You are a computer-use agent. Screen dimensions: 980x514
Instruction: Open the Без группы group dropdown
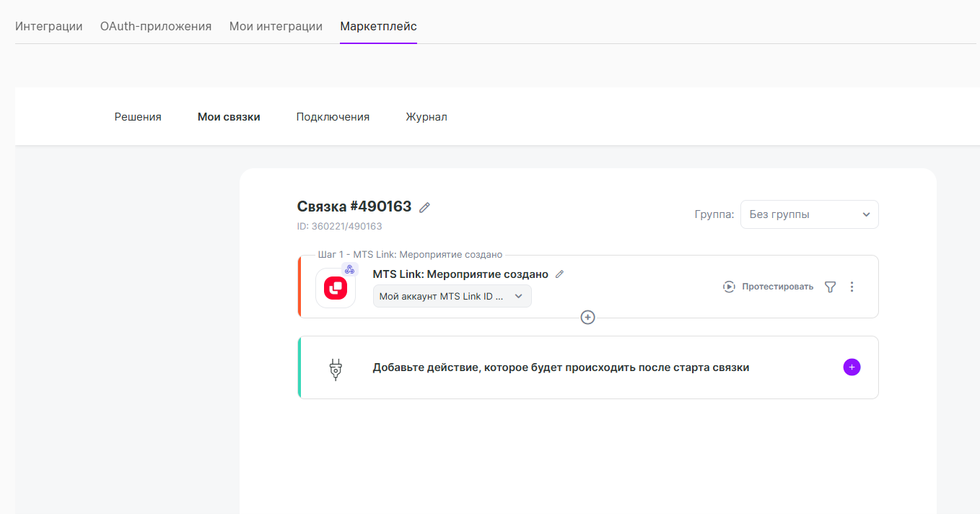[x=810, y=214]
